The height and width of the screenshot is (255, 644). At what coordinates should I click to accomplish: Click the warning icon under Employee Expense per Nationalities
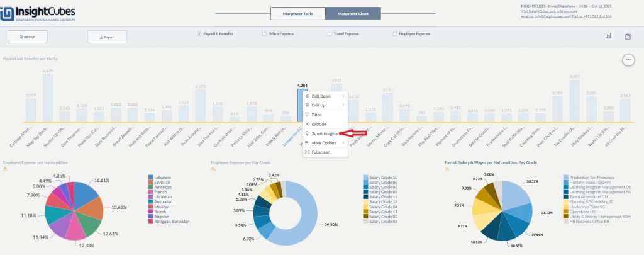point(6,169)
